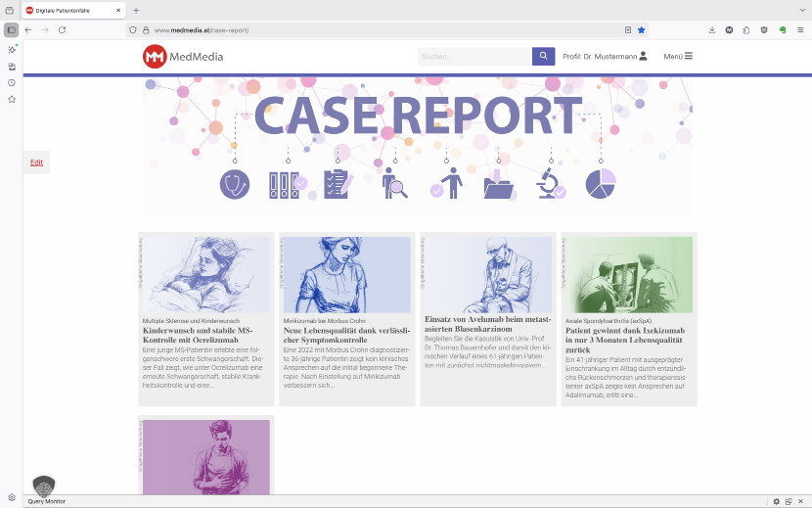Click the magnifier search button

(543, 57)
